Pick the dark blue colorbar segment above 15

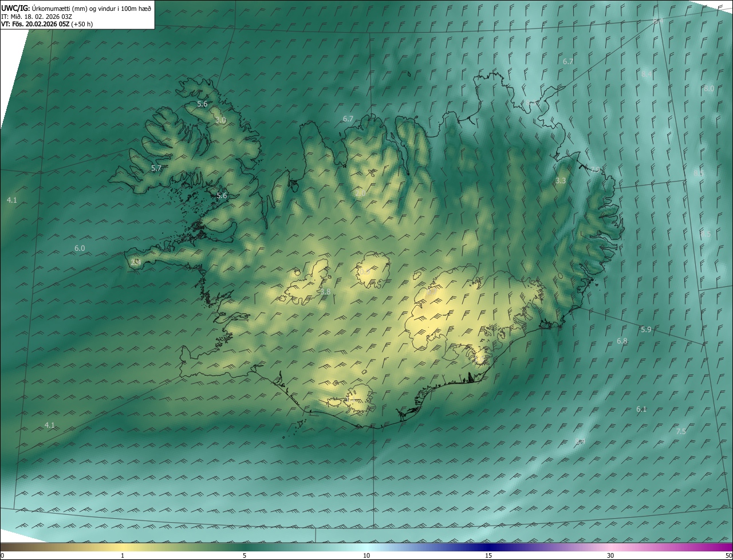(488, 547)
